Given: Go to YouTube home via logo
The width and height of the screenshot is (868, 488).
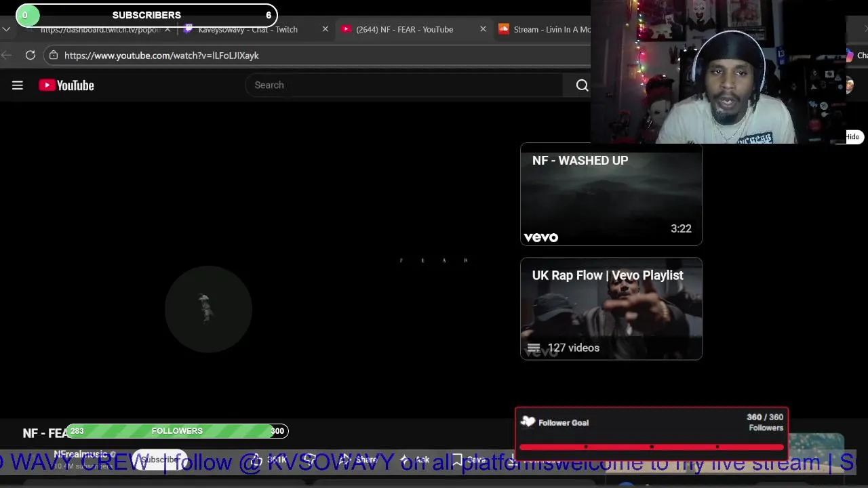Looking at the screenshot, I should click(x=66, y=85).
